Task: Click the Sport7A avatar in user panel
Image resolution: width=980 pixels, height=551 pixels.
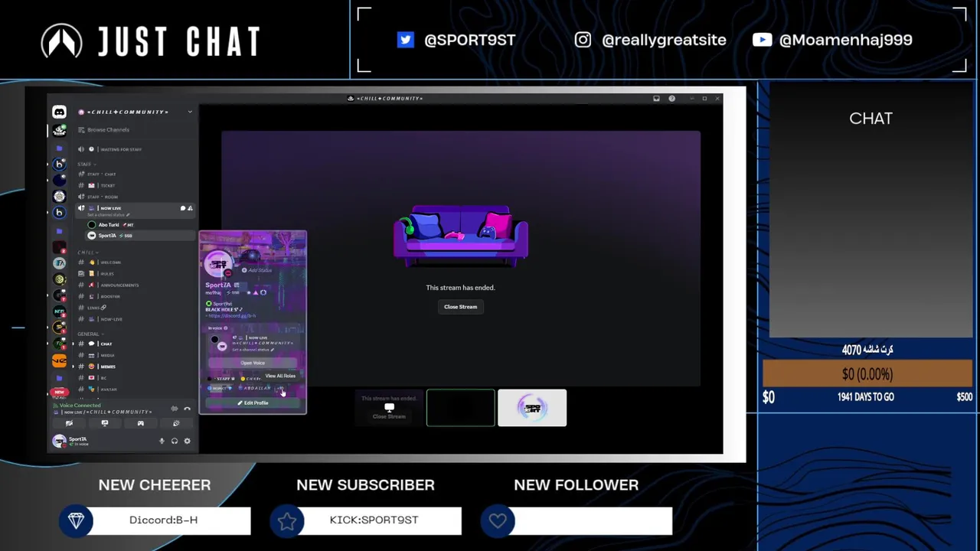Action: 59,441
